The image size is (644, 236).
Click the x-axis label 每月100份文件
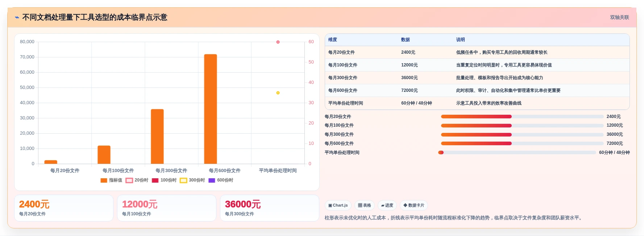[x=118, y=171]
